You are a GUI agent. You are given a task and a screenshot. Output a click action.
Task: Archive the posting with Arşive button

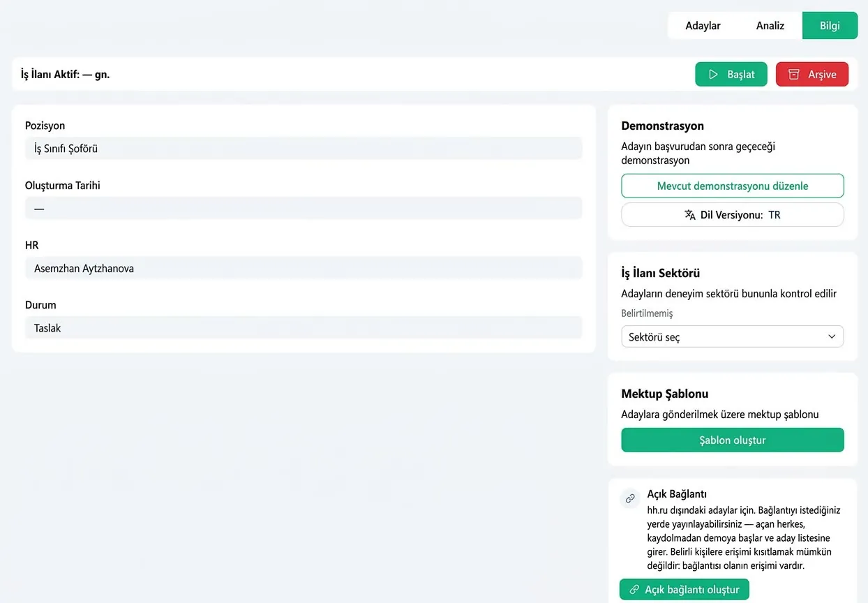812,75
